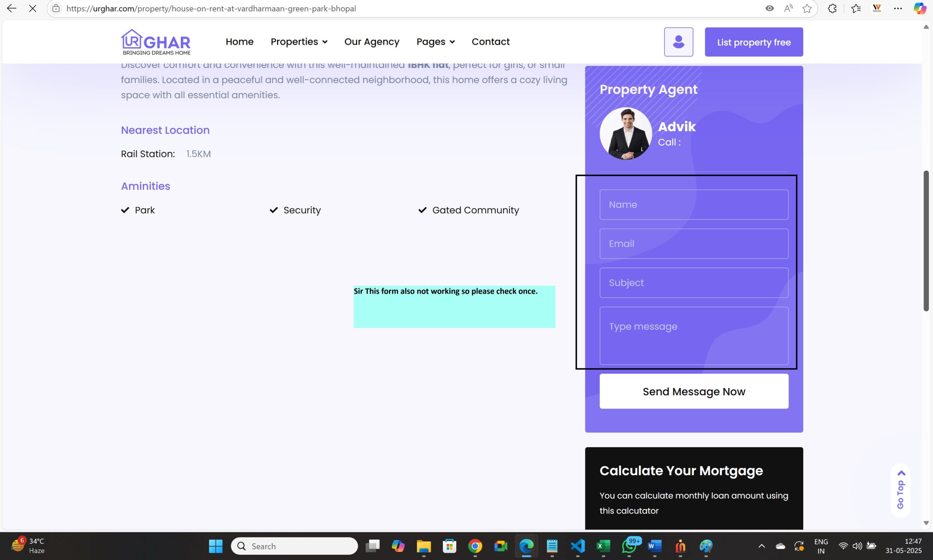Open Read aloud icon in address bar
Screen dimensions: 933x560
(788, 8)
